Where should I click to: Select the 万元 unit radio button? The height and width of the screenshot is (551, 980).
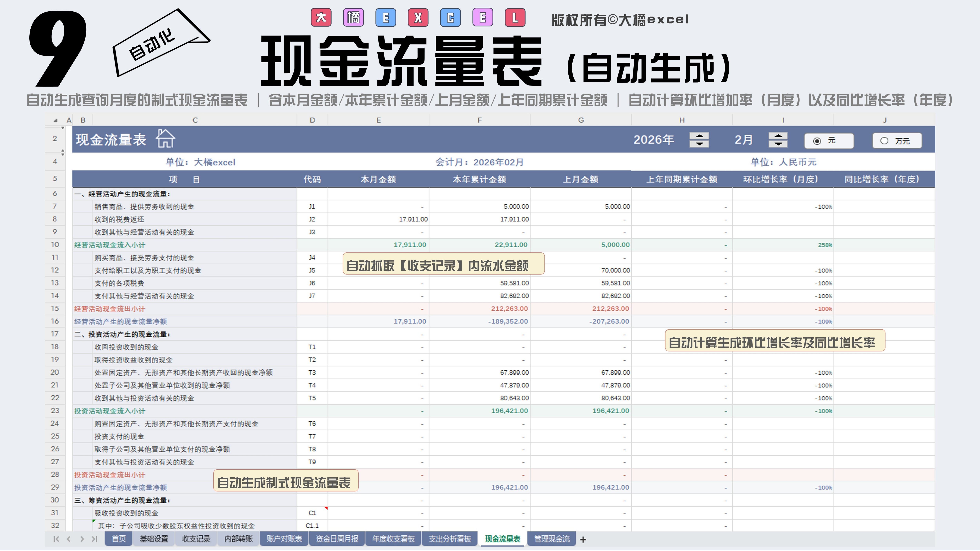(x=885, y=141)
